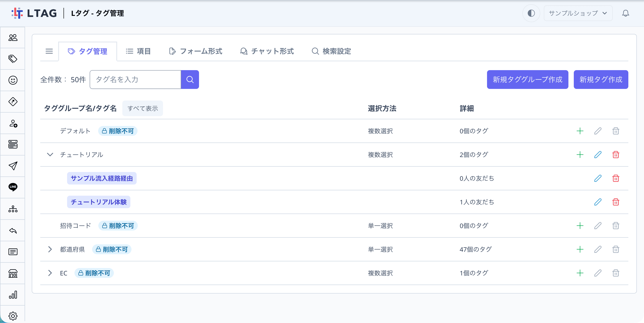Add a tag to デフォルト group
644x323 pixels.
[580, 131]
